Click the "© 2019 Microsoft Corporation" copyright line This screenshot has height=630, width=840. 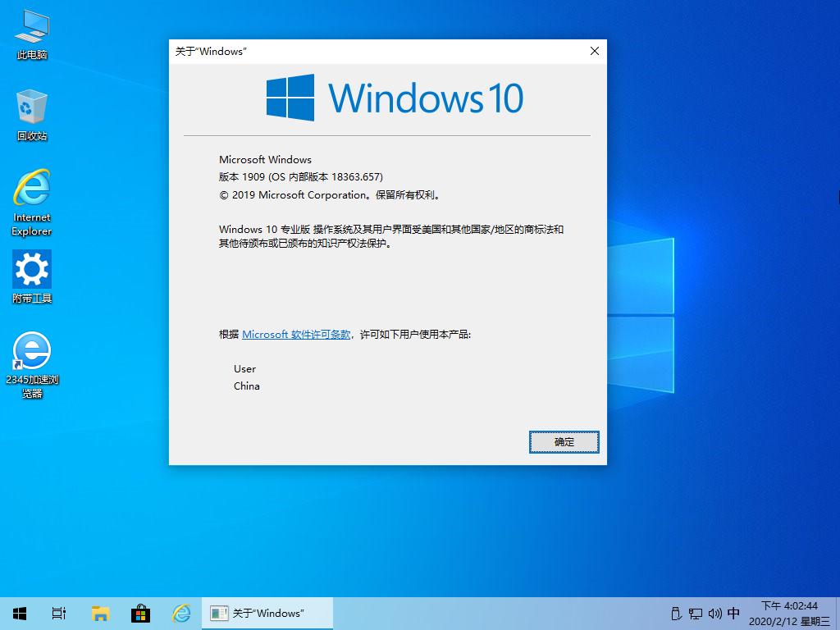330,195
